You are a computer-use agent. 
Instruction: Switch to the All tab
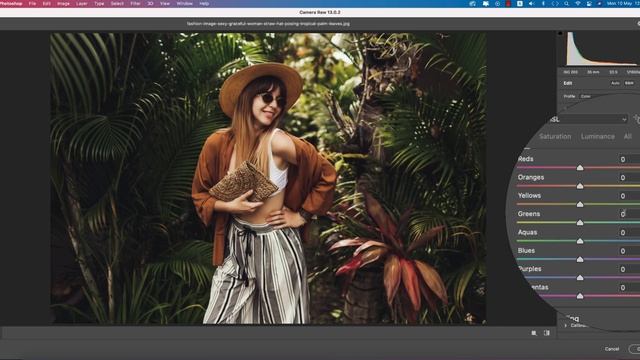click(x=627, y=136)
